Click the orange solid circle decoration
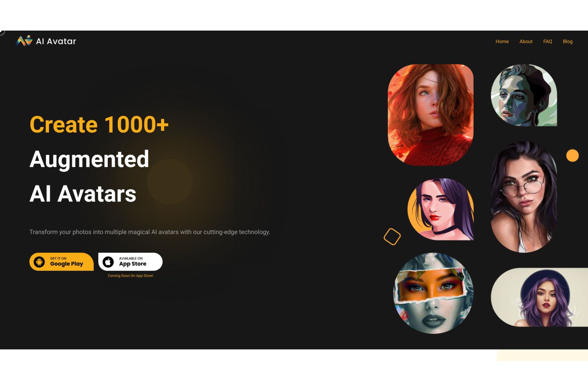Screen dimensions: 588x392 point(572,156)
